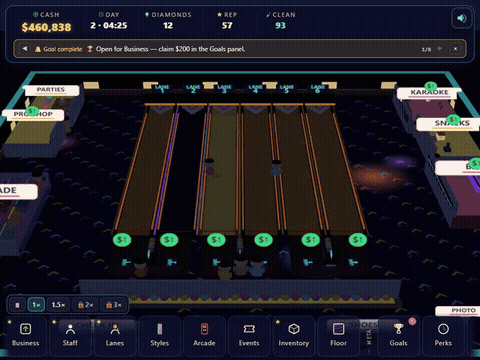Set game speed to 1.5x
Screen dimensions: 480x360
point(58,305)
